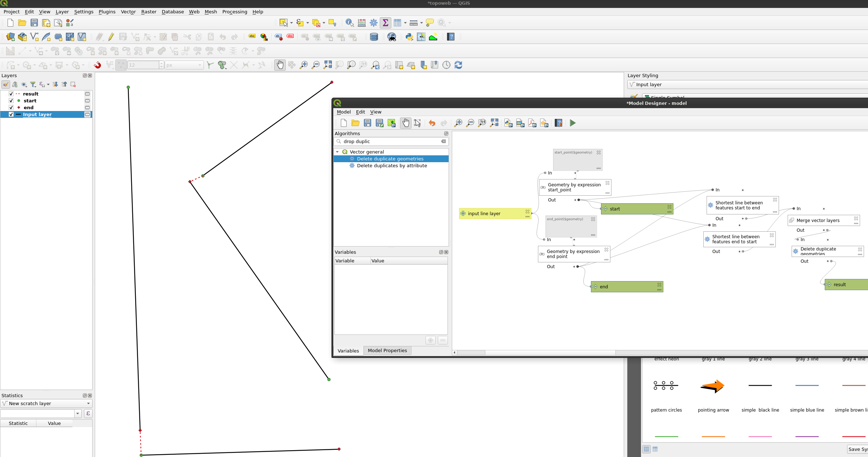This screenshot has height=457, width=868.
Task: Toggle visibility of the result layer
Action: (x=11, y=94)
